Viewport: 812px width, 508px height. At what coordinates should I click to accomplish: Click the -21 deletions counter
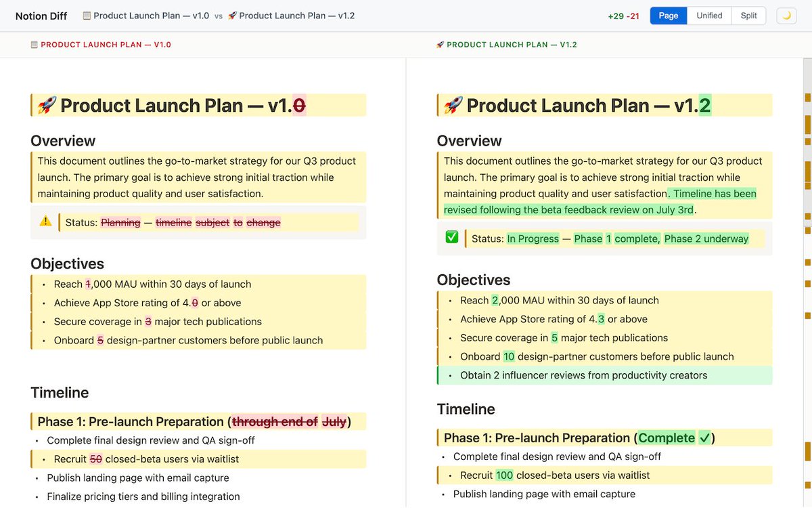click(633, 16)
